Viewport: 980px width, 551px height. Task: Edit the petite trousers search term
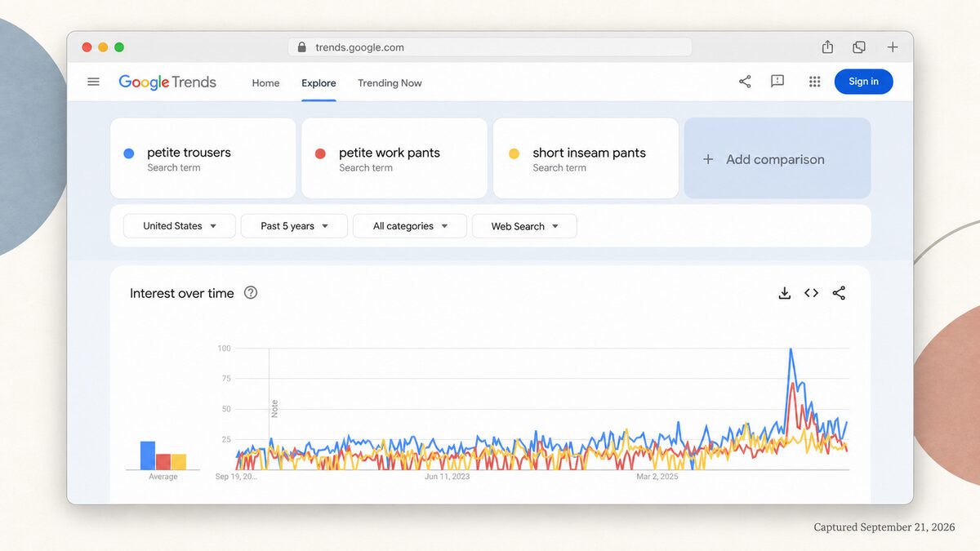click(203, 158)
